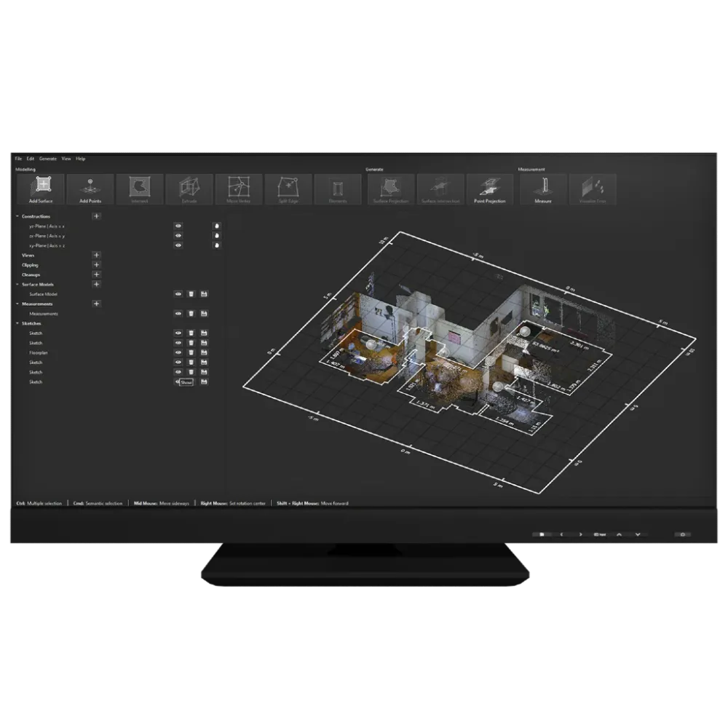Select the 'Views' tree row

(28, 256)
